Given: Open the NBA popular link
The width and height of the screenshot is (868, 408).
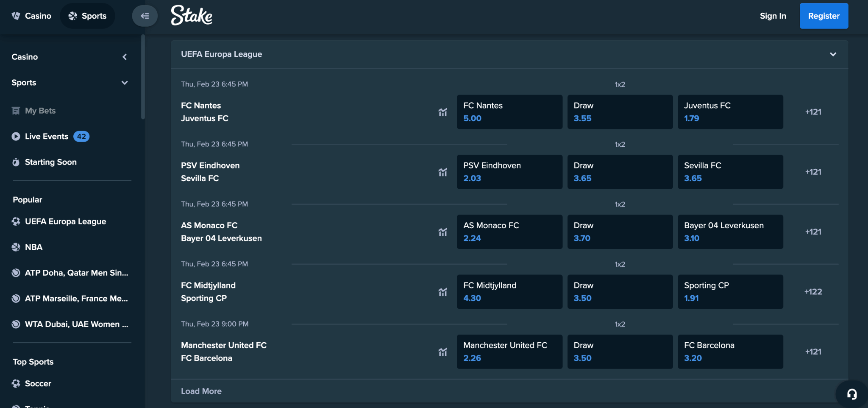Looking at the screenshot, I should coord(27,247).
